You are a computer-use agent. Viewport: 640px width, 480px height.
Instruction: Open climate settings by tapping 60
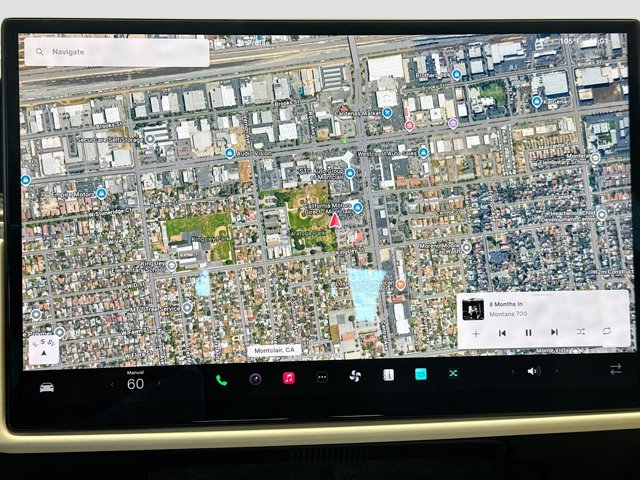coord(136,384)
